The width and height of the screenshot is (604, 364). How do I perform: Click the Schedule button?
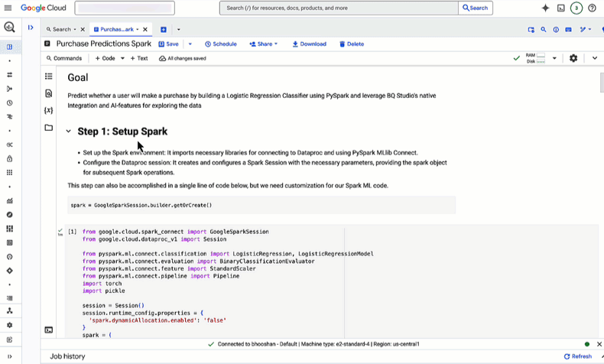click(220, 44)
